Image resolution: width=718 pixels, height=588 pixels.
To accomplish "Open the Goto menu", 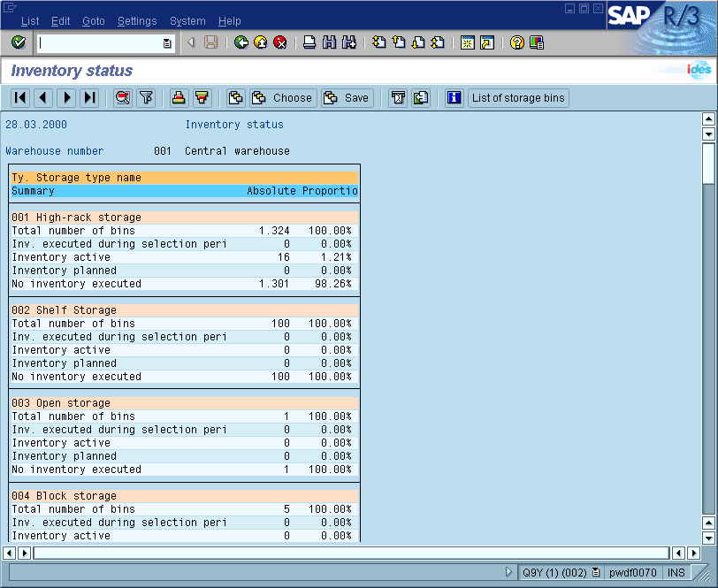I will click(x=93, y=21).
